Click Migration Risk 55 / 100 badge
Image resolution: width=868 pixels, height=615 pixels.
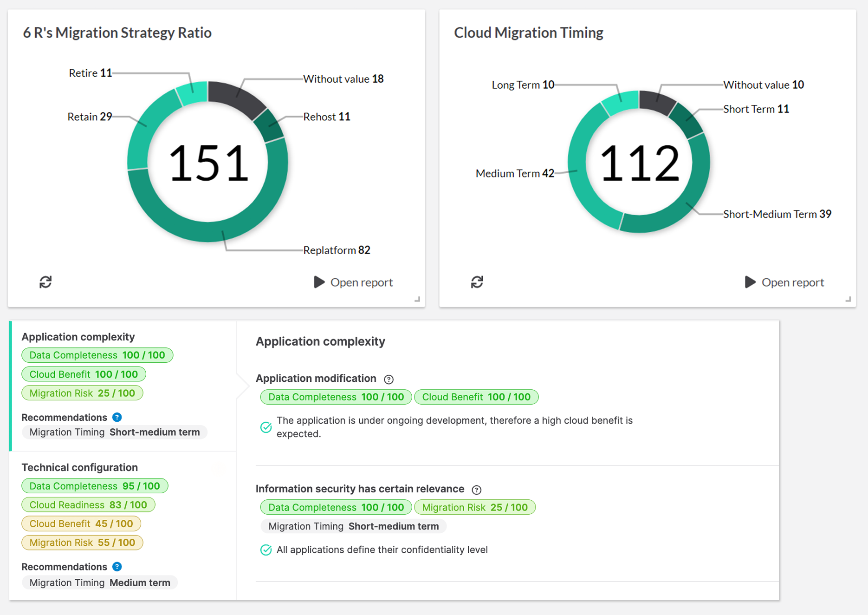click(82, 543)
